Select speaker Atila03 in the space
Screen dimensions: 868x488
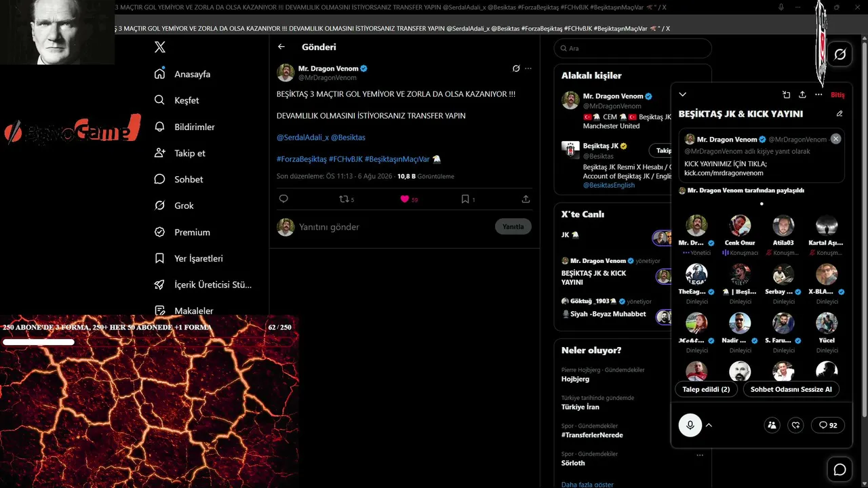point(783,226)
